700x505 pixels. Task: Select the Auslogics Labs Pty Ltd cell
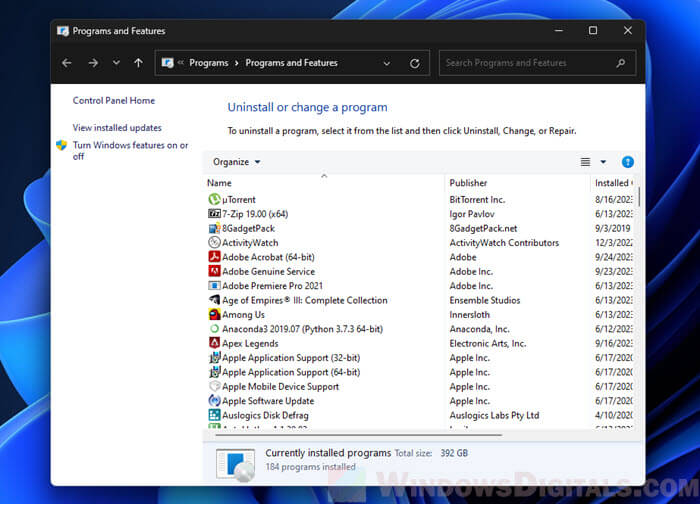click(494, 415)
